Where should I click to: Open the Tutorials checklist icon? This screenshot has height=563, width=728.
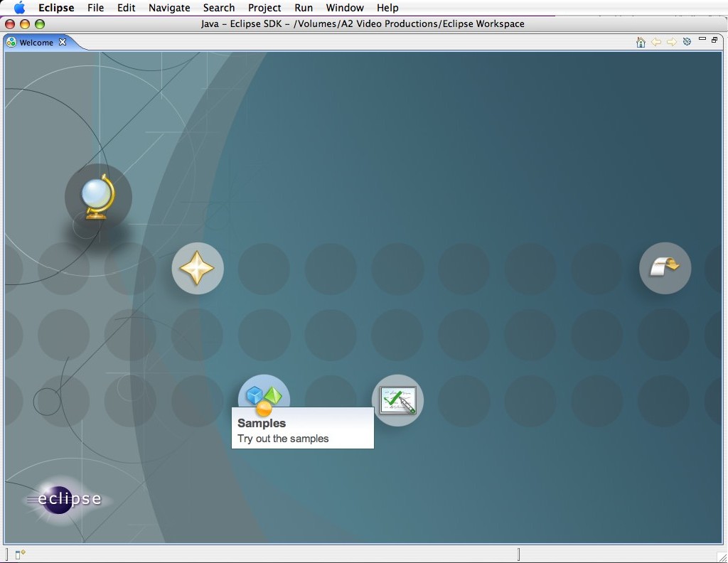(397, 400)
